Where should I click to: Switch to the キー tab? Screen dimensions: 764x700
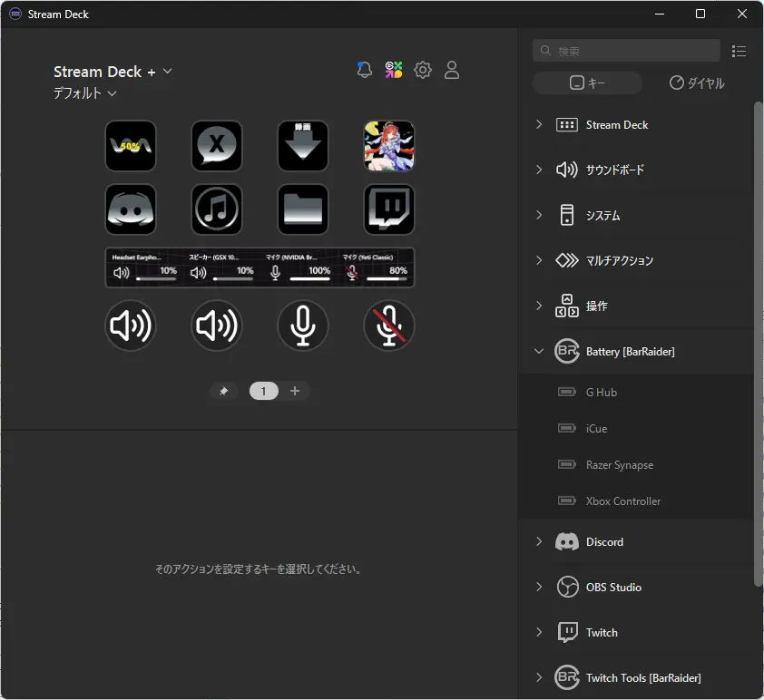pyautogui.click(x=587, y=83)
